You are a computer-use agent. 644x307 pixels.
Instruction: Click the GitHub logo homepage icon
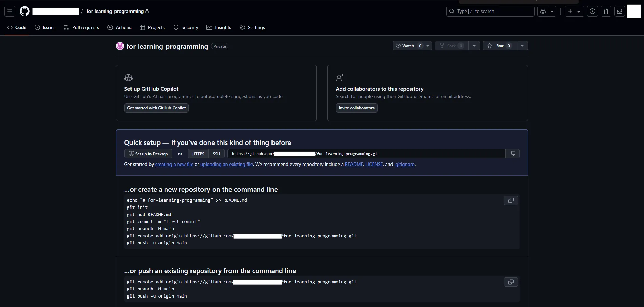25,11
